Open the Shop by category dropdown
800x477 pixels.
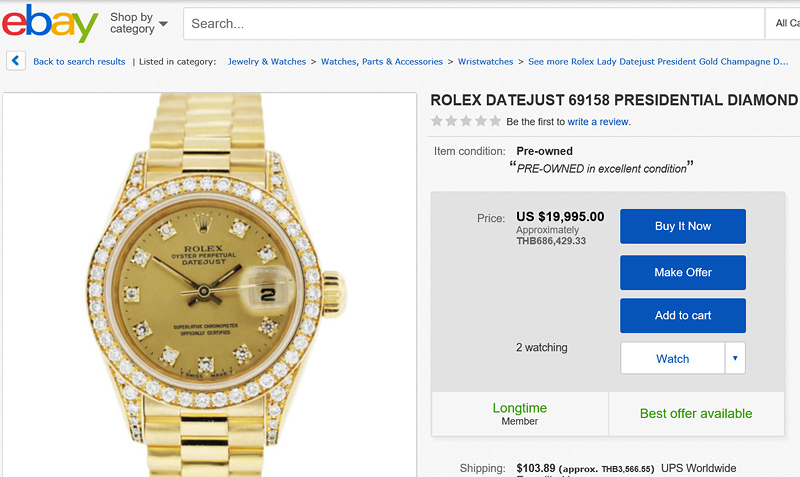138,23
